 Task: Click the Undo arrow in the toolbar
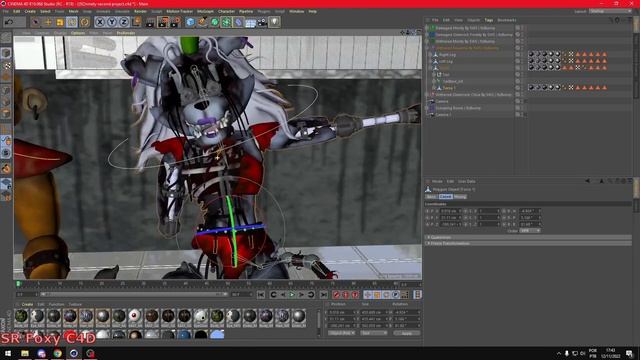pos(9,22)
